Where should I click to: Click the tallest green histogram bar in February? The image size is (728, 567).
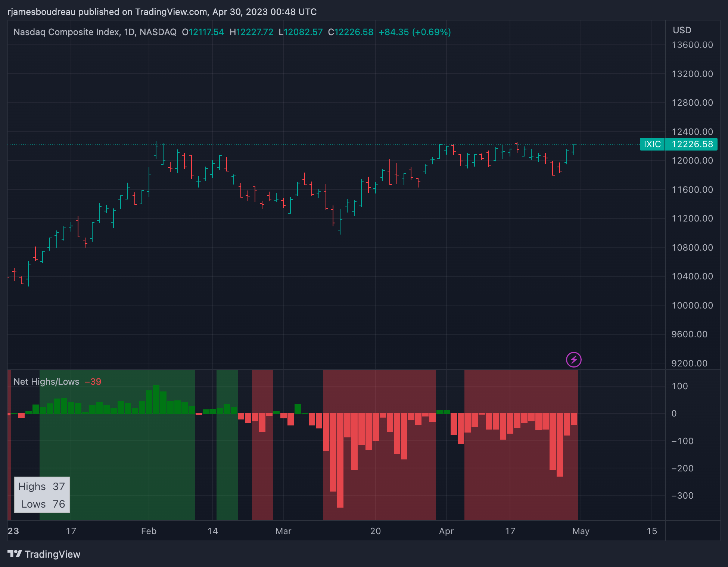[x=156, y=399]
